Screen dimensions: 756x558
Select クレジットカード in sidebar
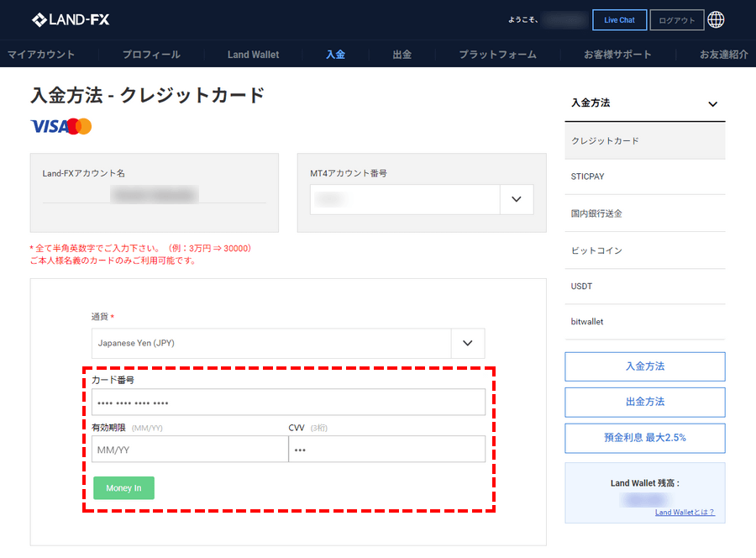(644, 141)
